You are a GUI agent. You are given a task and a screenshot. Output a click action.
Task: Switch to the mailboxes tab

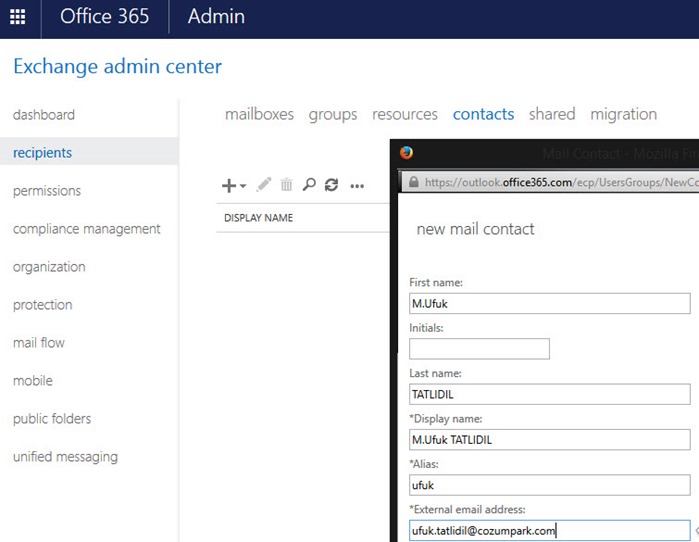click(x=259, y=115)
